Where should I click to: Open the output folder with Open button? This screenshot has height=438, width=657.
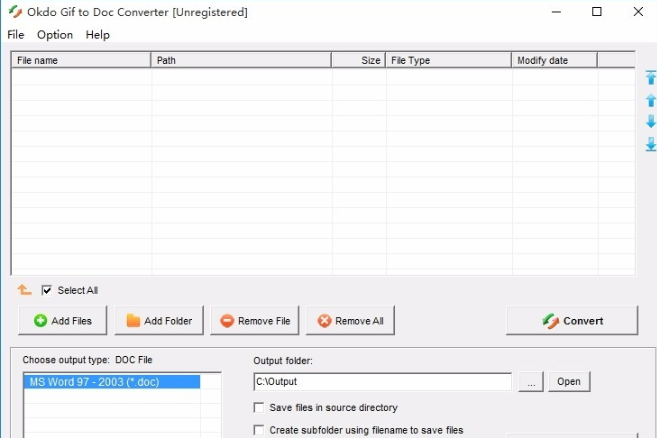point(569,381)
